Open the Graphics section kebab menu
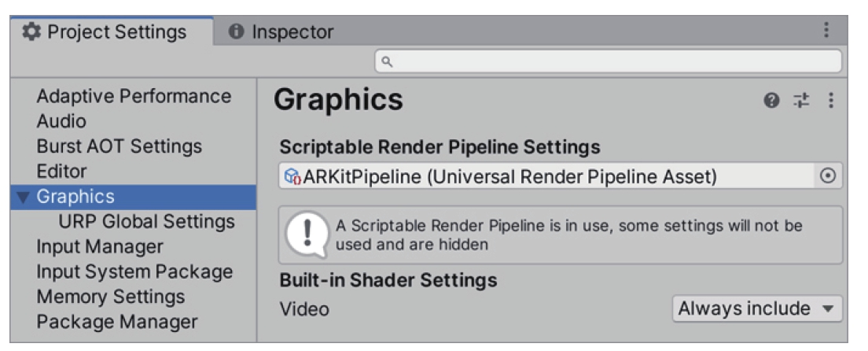Screen dimensions: 868x351 pyautogui.click(x=830, y=101)
